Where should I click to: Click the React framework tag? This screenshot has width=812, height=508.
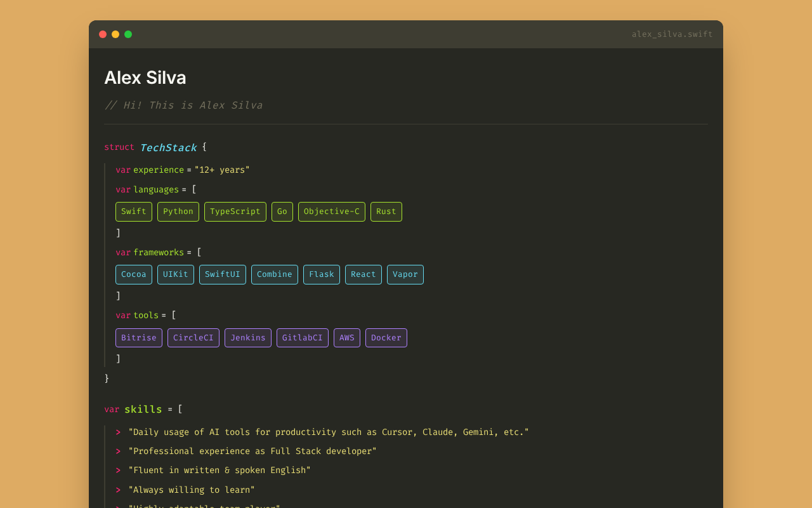coord(363,274)
